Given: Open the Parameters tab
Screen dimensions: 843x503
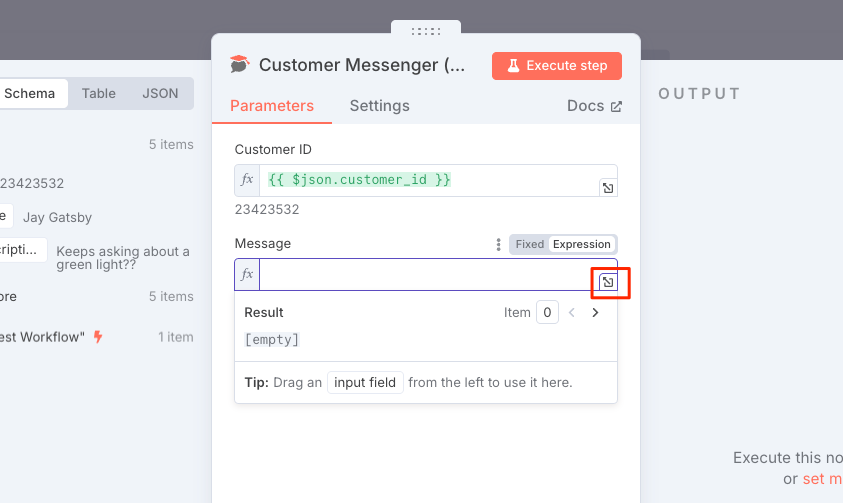Looking at the screenshot, I should click(272, 106).
